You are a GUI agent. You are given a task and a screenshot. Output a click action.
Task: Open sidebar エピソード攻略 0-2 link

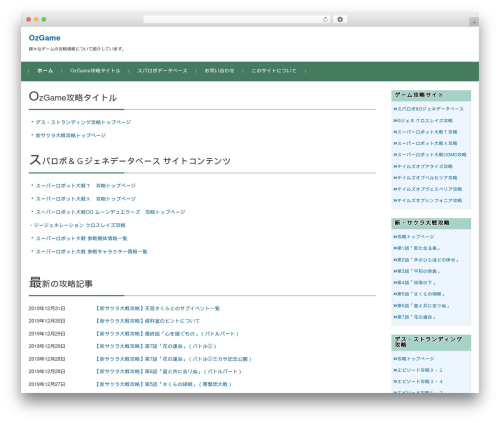click(418, 370)
